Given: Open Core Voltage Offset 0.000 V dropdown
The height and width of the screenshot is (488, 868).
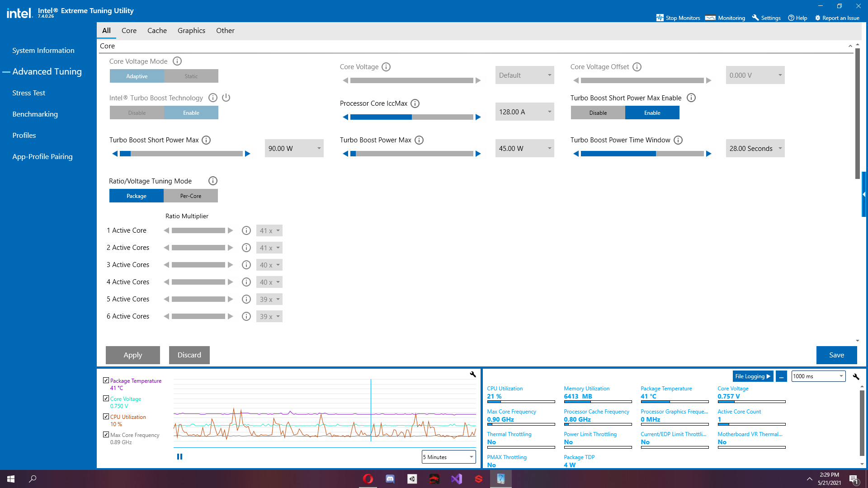Looking at the screenshot, I should [x=755, y=75].
